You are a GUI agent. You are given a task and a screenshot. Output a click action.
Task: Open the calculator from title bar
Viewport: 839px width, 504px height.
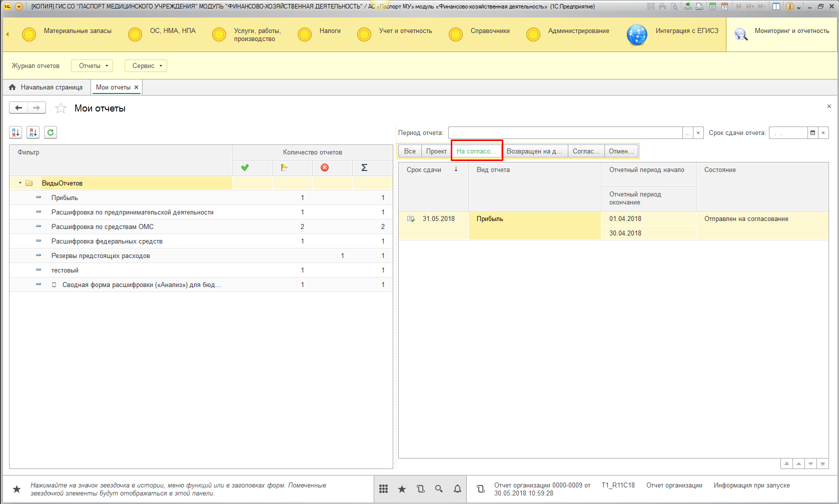[x=712, y=6]
